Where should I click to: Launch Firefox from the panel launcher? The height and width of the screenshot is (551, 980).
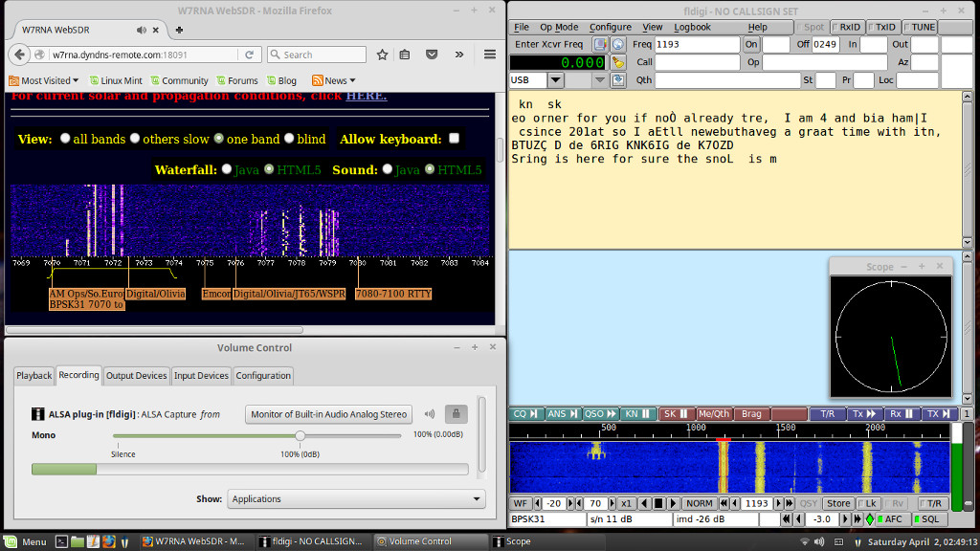point(109,541)
